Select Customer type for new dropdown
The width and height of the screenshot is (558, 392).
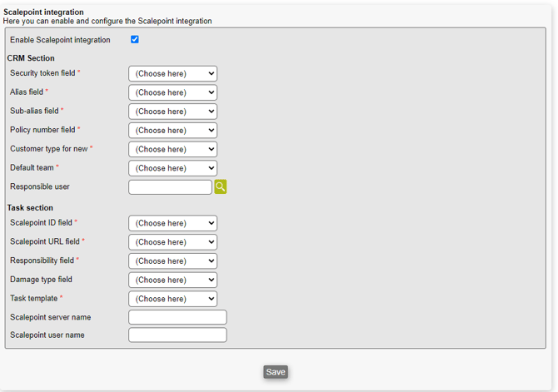coord(172,149)
